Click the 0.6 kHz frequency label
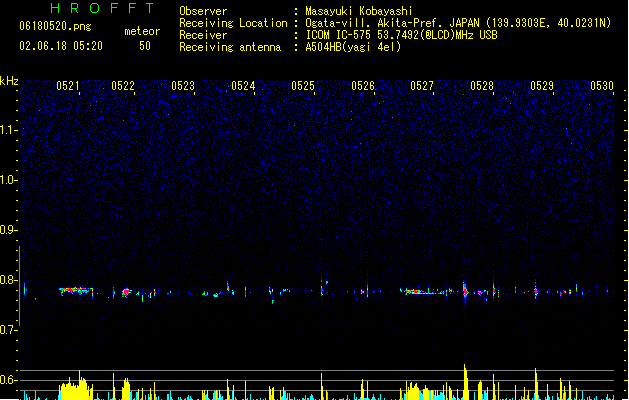The image size is (629, 400). 8,380
